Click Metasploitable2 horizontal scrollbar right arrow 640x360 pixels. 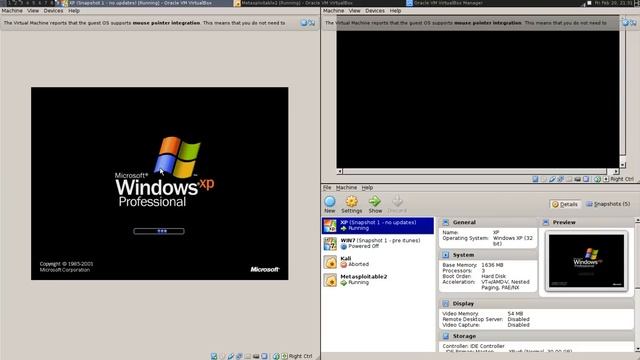[616, 171]
